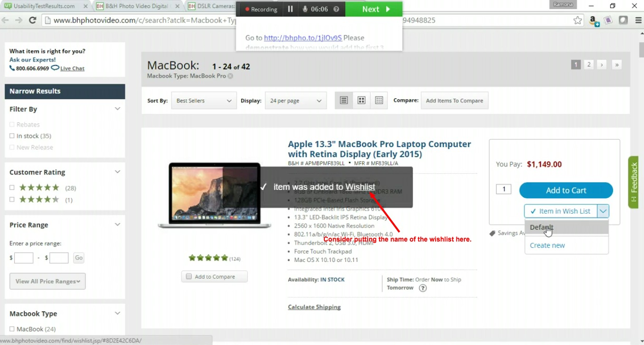Click the Item in Wish List button
This screenshot has width=644, height=345.
coord(560,211)
